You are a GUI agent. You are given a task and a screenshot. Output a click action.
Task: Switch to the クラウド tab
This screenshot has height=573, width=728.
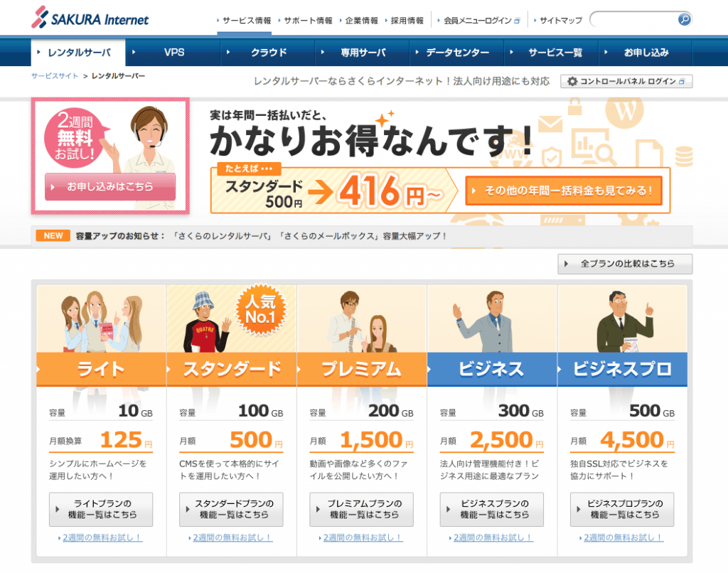(x=268, y=53)
